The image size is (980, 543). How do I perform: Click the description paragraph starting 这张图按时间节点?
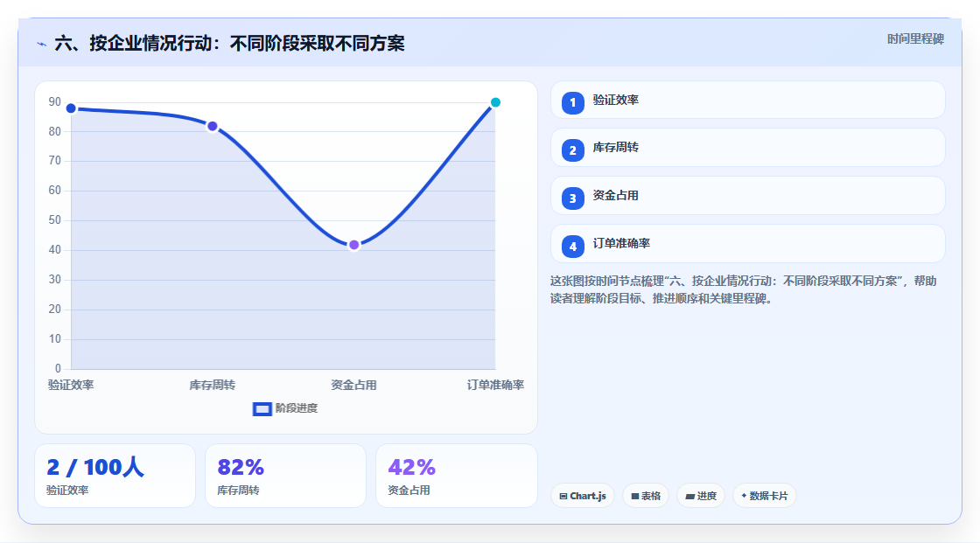pyautogui.click(x=743, y=290)
